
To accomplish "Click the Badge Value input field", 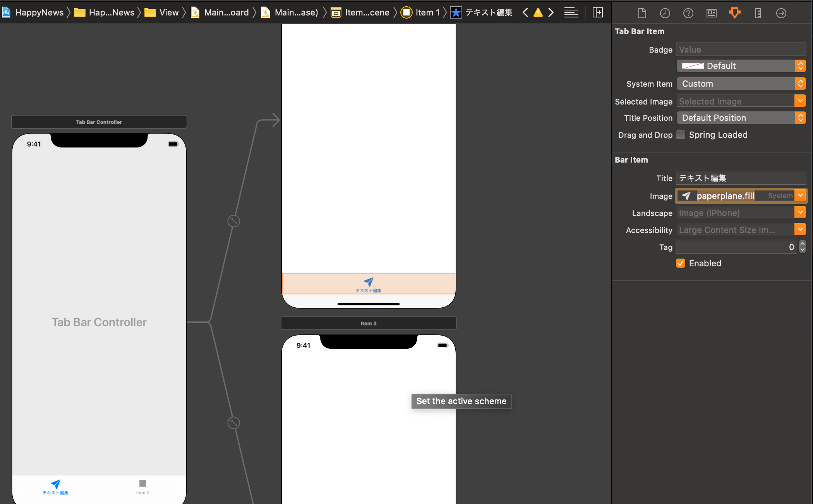I will (741, 50).
